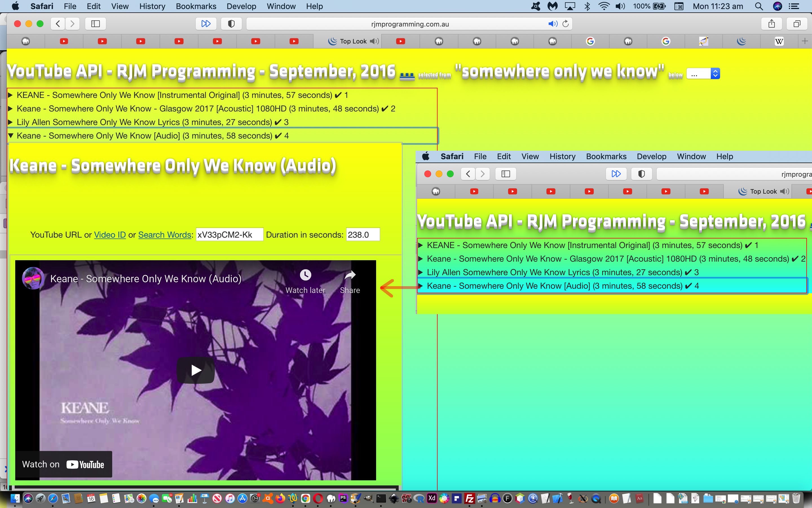This screenshot has height=508, width=812.
Task: Click the Safari forward button
Action: coord(72,23)
